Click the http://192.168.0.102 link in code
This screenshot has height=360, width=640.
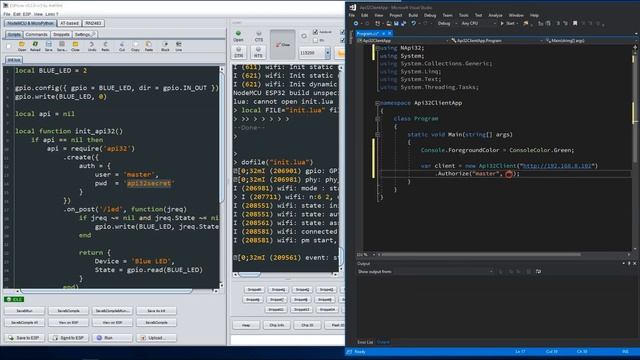point(557,166)
